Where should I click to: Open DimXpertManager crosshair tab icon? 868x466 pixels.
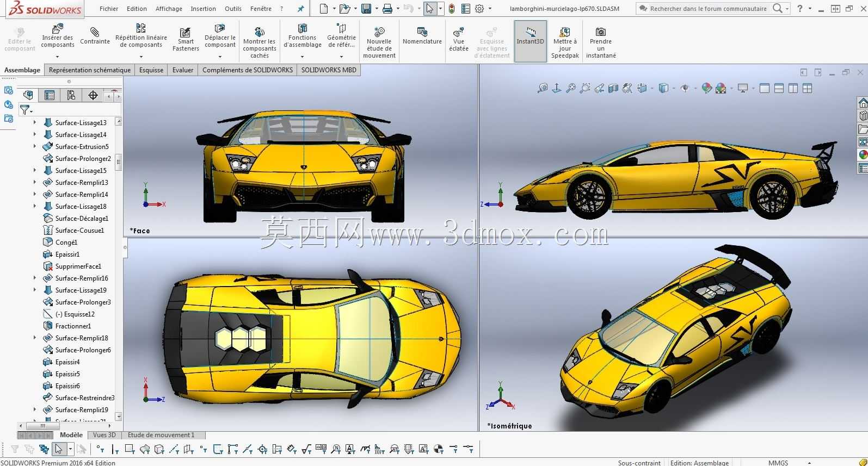93,96
